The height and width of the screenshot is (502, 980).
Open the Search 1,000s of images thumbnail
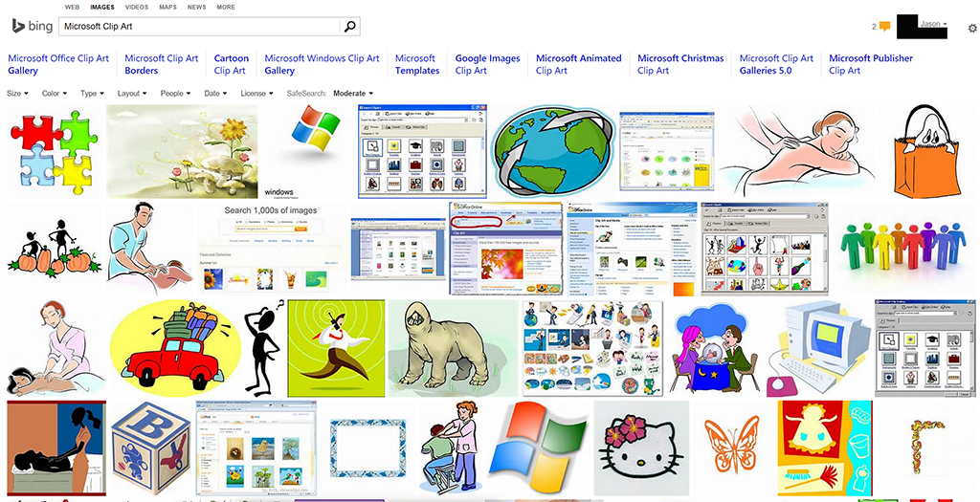click(x=271, y=249)
